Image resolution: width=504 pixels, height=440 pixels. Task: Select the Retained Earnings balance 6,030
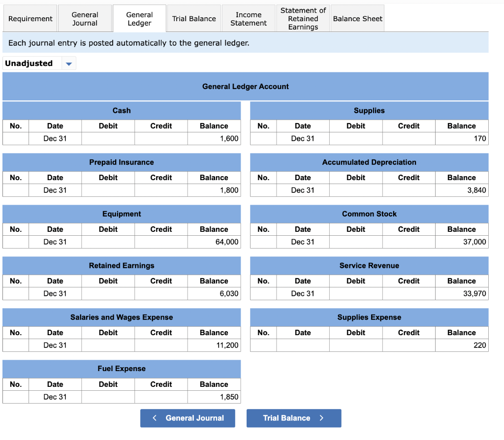point(214,294)
